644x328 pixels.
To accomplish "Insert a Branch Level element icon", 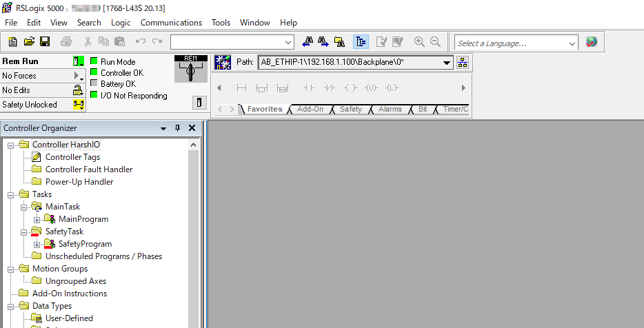I will [x=283, y=88].
